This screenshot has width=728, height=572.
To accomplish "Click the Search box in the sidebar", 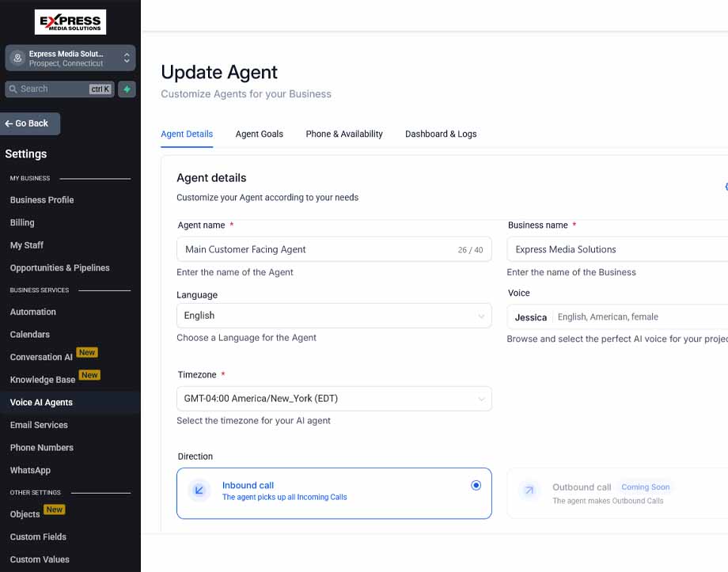I will coord(59,89).
